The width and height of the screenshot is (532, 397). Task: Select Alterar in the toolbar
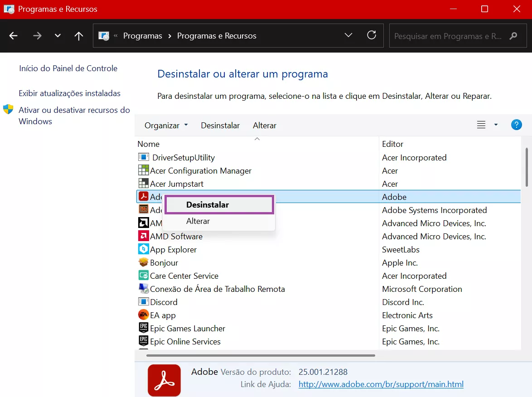[x=264, y=125]
